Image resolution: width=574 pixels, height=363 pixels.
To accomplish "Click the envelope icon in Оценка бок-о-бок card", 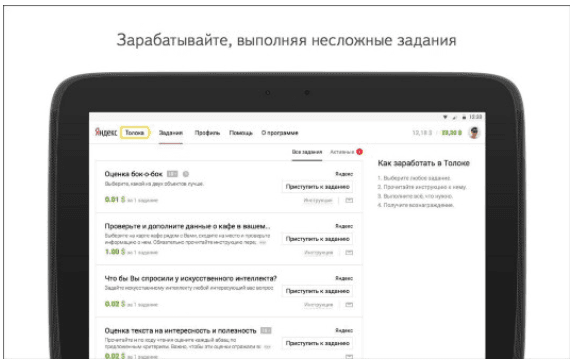I will click(x=349, y=200).
